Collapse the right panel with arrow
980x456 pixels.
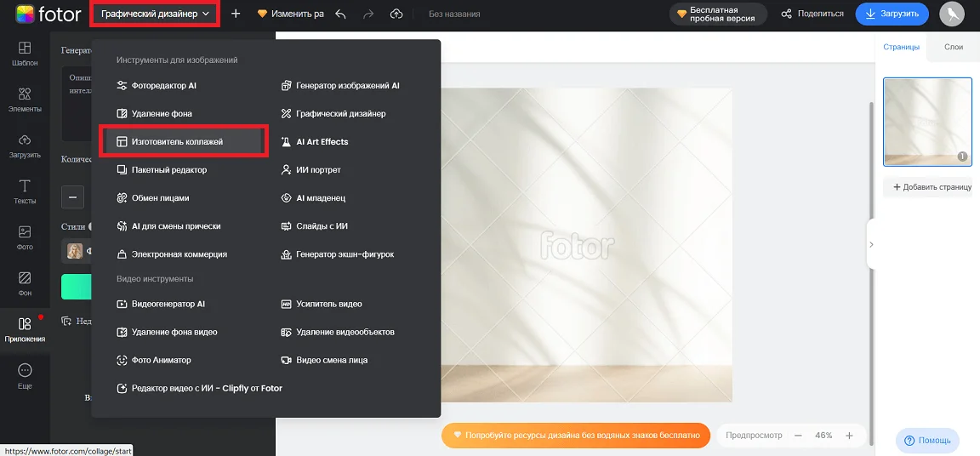click(869, 244)
